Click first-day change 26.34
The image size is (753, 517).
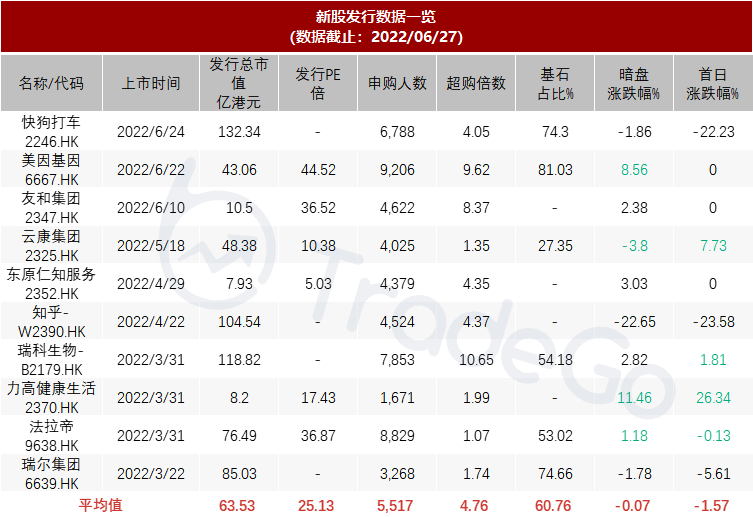click(x=714, y=398)
